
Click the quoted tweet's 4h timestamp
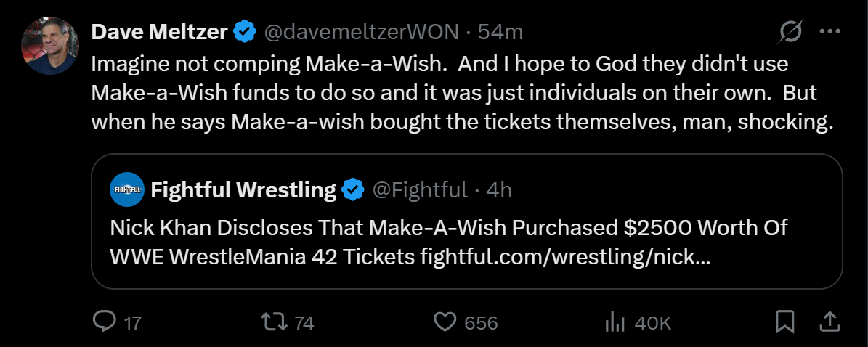(499, 190)
